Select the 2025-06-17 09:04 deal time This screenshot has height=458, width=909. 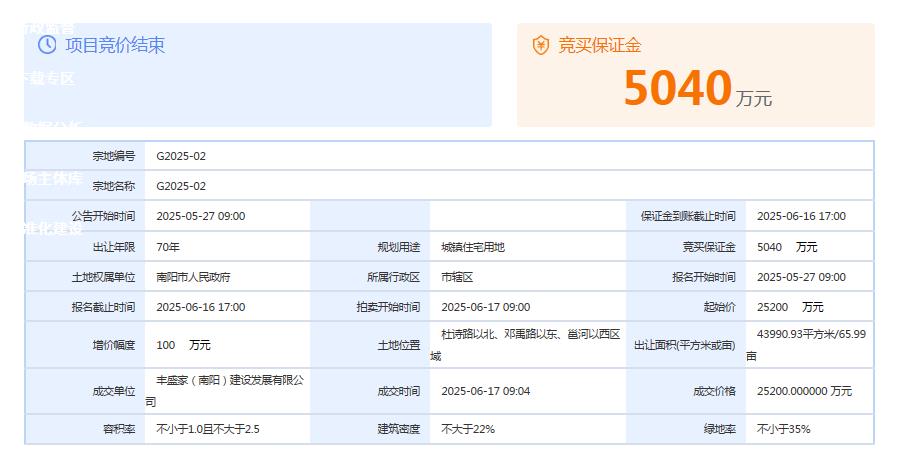pos(486,391)
